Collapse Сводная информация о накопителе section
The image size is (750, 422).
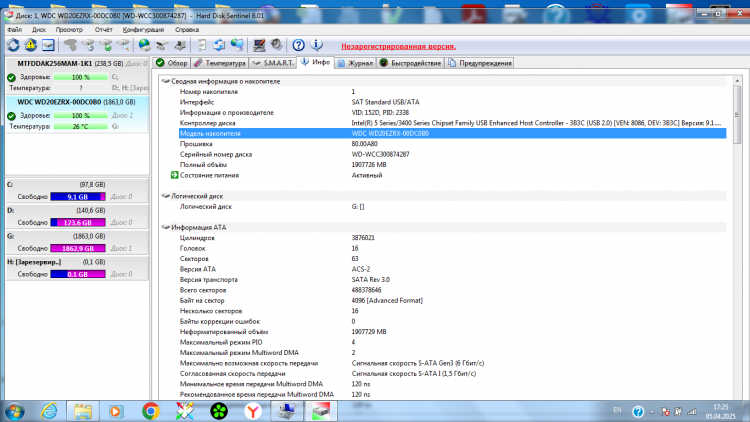click(x=165, y=81)
